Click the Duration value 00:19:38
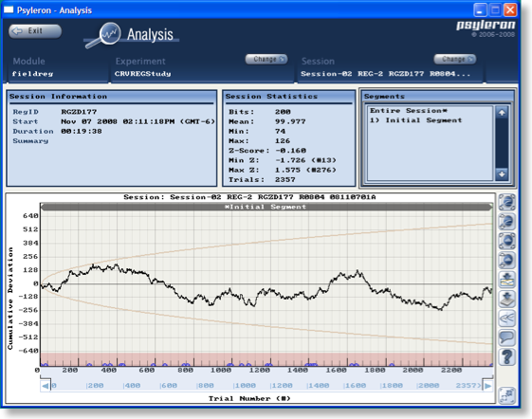The height and width of the screenshot is (419, 532). [82, 131]
